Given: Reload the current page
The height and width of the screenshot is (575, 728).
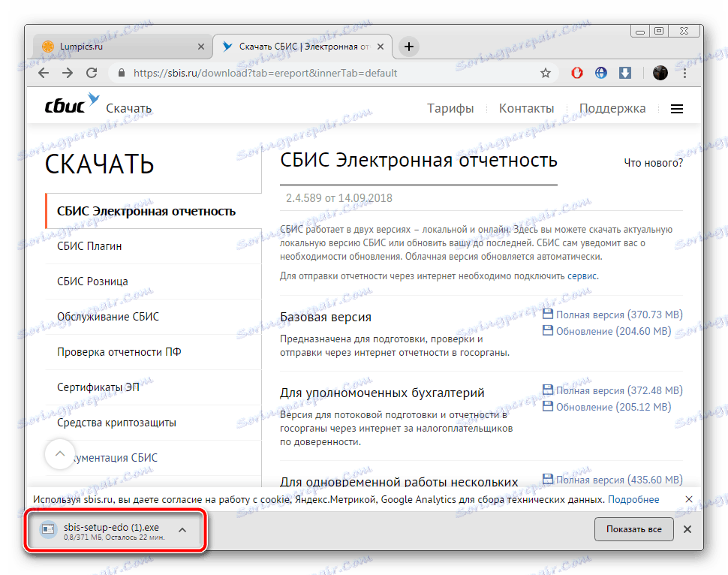Looking at the screenshot, I should pos(92,73).
